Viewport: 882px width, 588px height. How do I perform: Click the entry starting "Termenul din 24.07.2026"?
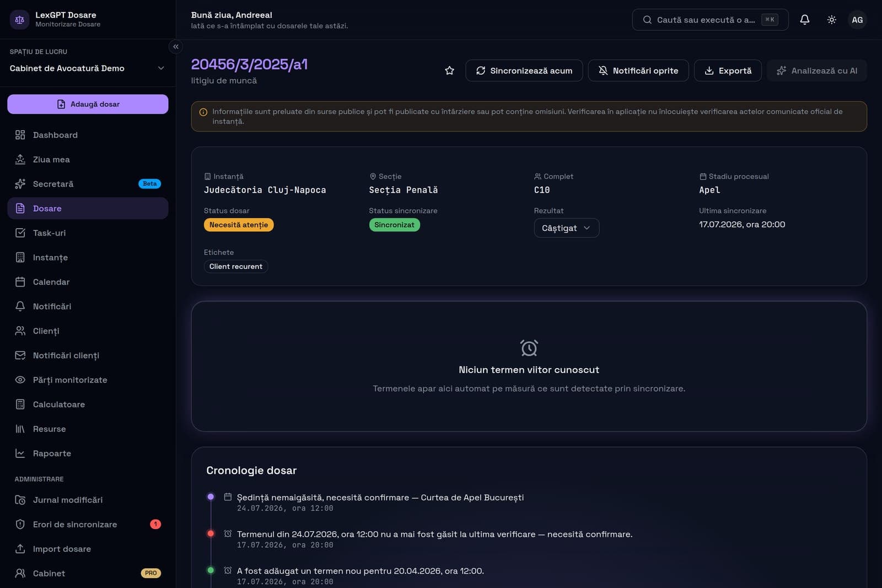pos(434,535)
